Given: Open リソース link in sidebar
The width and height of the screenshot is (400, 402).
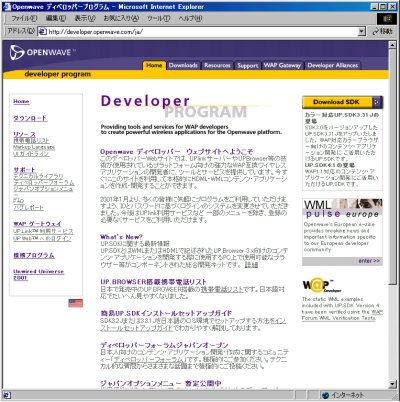Looking at the screenshot, I should [24, 134].
